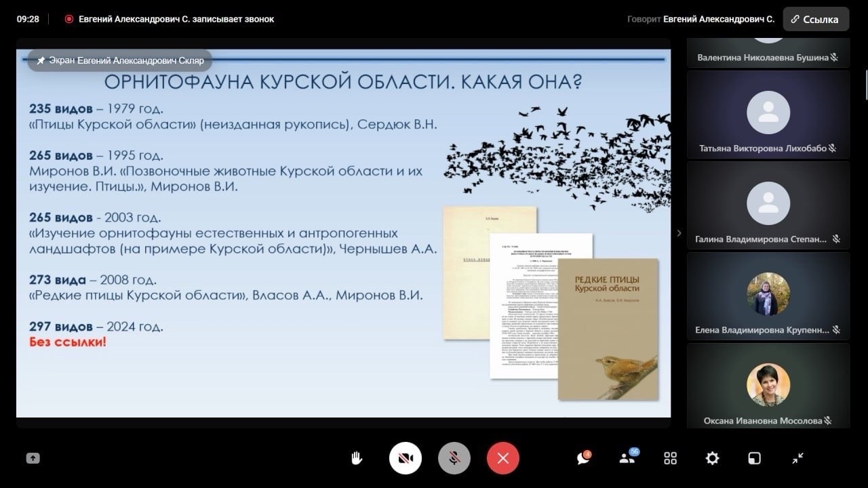Image resolution: width=868 pixels, height=488 pixels.
Task: Click muted mic icon next to Галина Владимировна
Action: tap(836, 239)
